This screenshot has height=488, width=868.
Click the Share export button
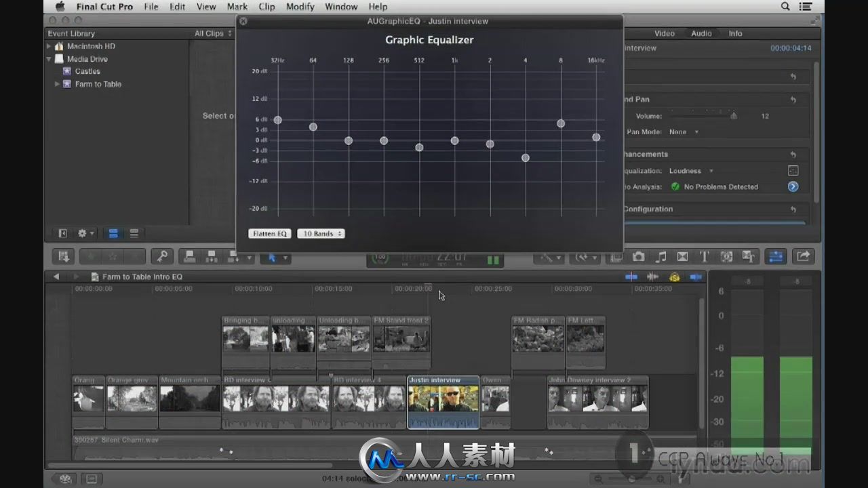tap(803, 256)
